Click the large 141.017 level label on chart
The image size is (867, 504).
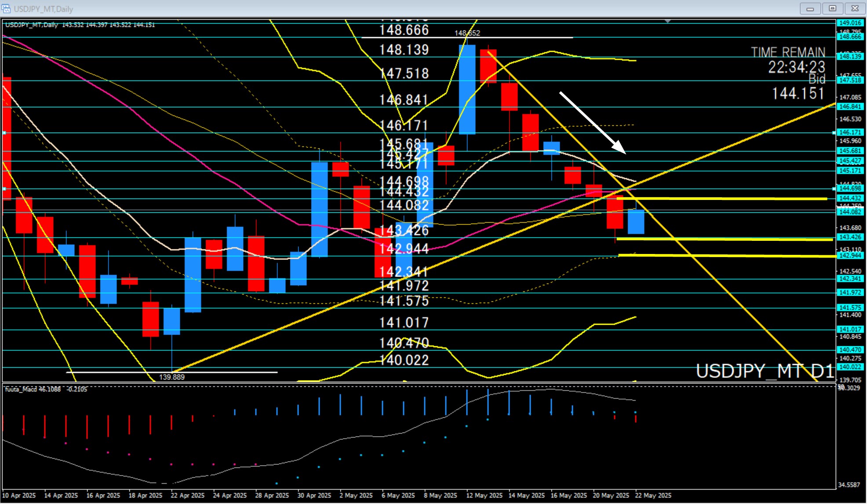(404, 323)
